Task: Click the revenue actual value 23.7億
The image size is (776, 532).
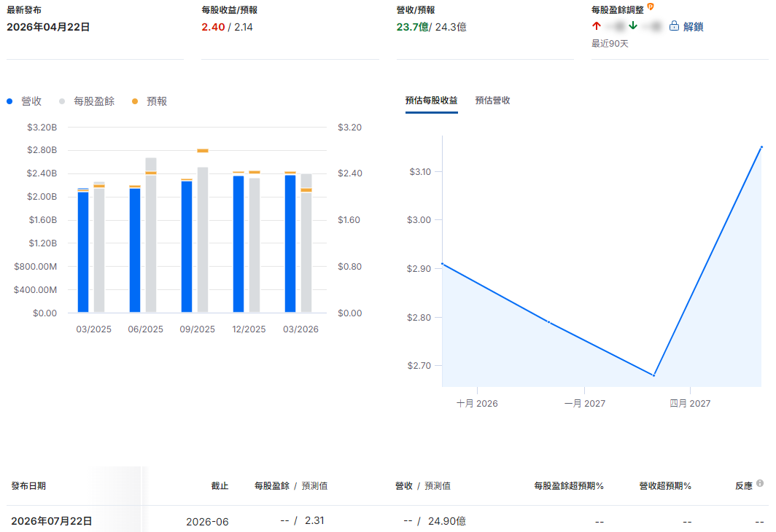Action: pyautogui.click(x=412, y=27)
